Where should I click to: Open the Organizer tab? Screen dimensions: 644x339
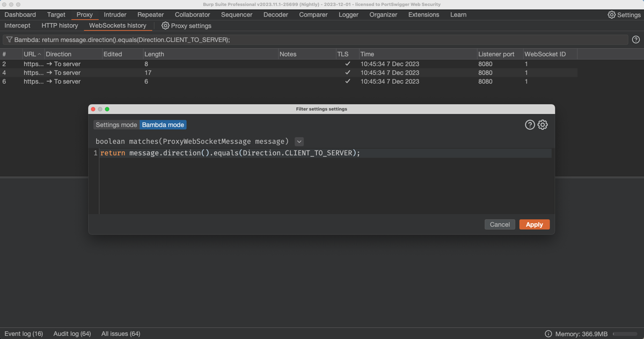click(x=383, y=14)
